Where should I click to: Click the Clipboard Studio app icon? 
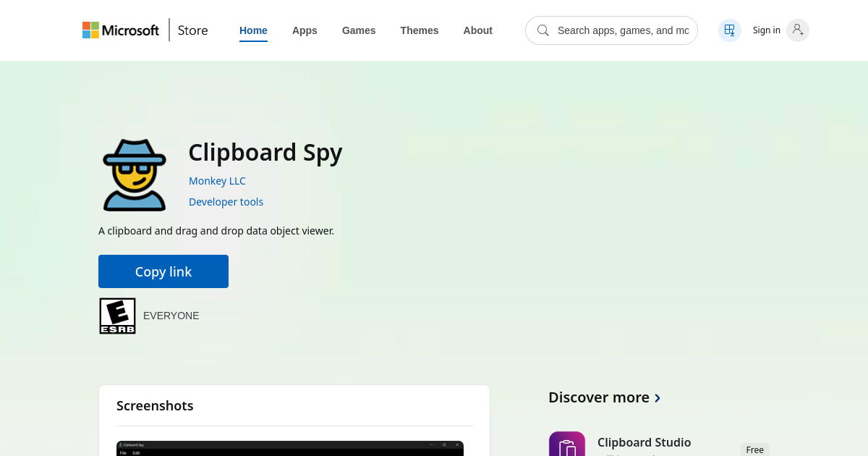point(567,444)
